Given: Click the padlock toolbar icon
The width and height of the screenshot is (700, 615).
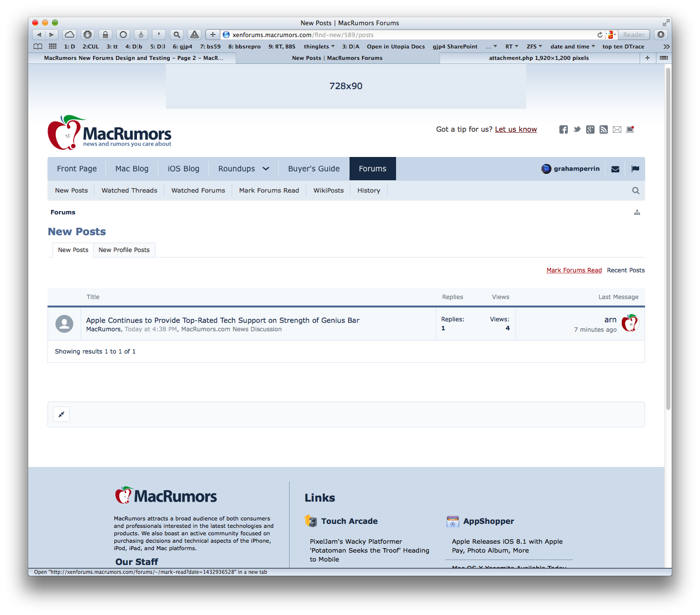Looking at the screenshot, I should coord(105,35).
